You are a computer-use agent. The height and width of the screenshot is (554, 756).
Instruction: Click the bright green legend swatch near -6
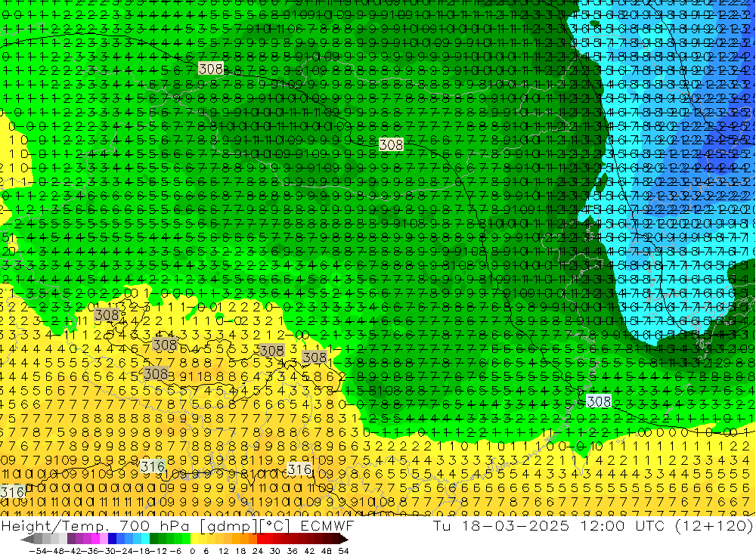(x=186, y=538)
